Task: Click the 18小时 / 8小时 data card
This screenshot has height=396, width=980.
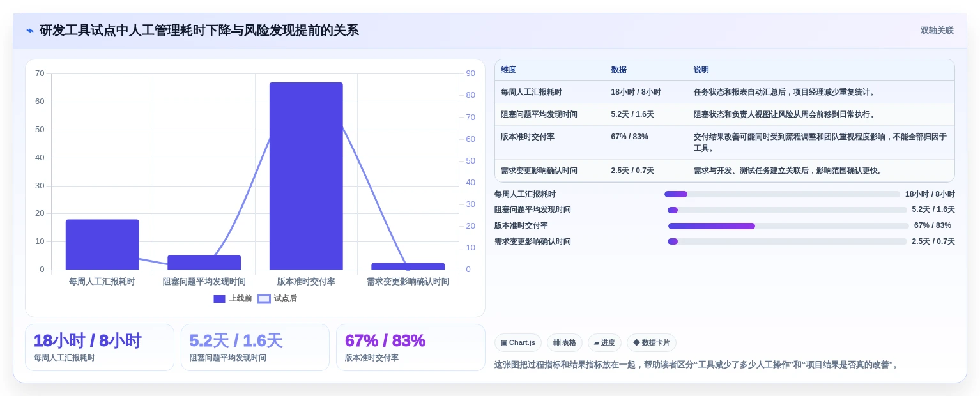Action: coord(100,347)
